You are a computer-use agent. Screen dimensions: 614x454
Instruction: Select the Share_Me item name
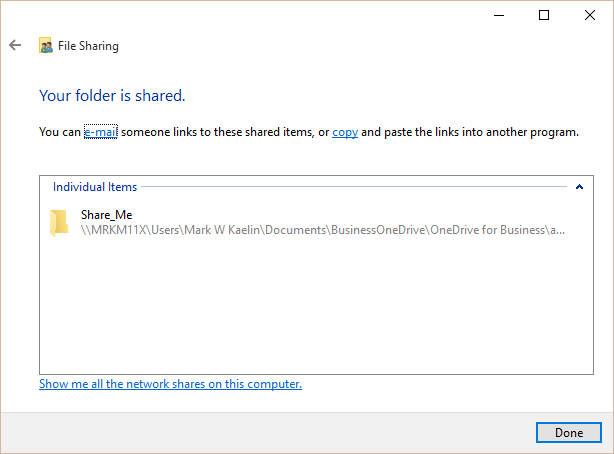(x=107, y=215)
